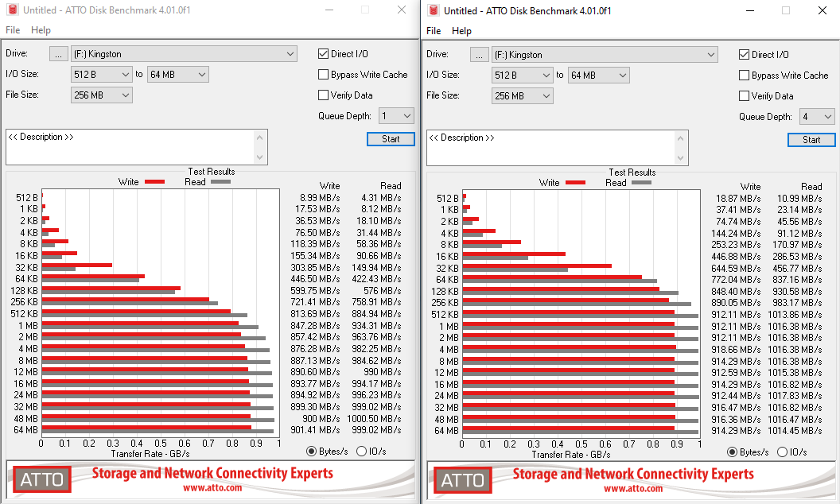The height and width of the screenshot is (504, 840).
Task: Click the 18.87 MB/s write value
Action: (738, 198)
